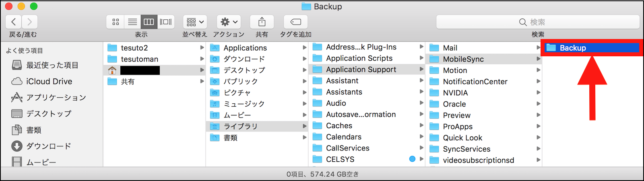Open the action gear menu
The width and height of the screenshot is (644, 181).
pos(229,22)
